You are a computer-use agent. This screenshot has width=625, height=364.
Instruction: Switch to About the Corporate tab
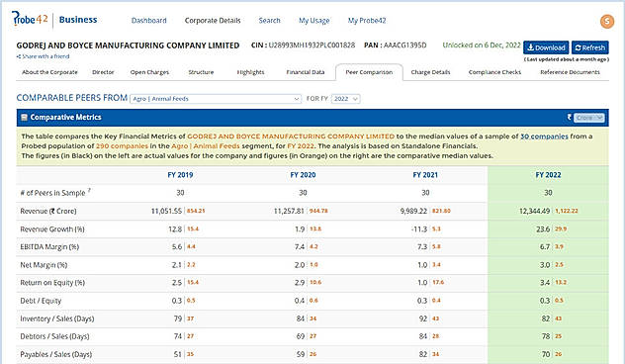click(49, 72)
